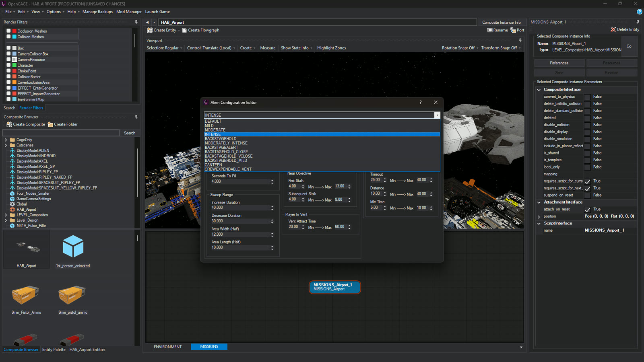The width and height of the screenshot is (644, 362).
Task: Pin the Viewport panel
Action: (520, 40)
